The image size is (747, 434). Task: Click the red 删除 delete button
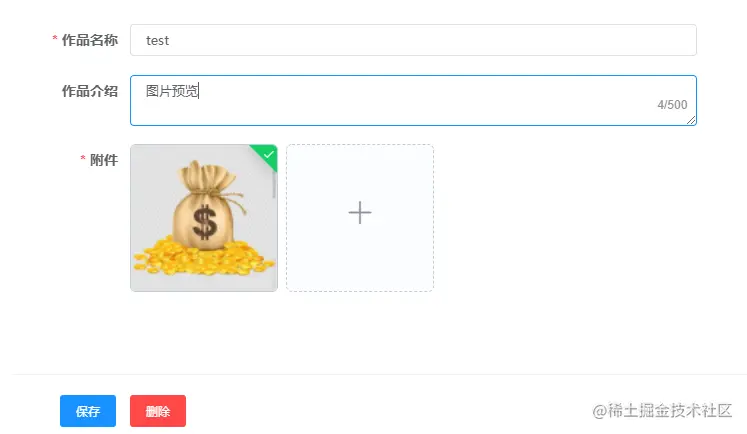point(158,411)
